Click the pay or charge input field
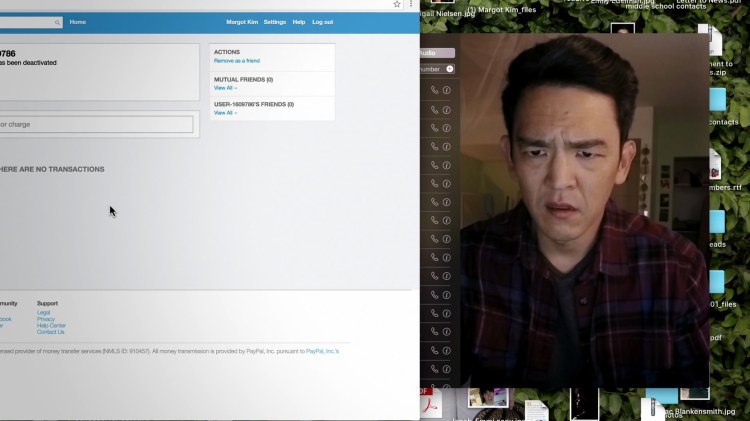 (95, 125)
